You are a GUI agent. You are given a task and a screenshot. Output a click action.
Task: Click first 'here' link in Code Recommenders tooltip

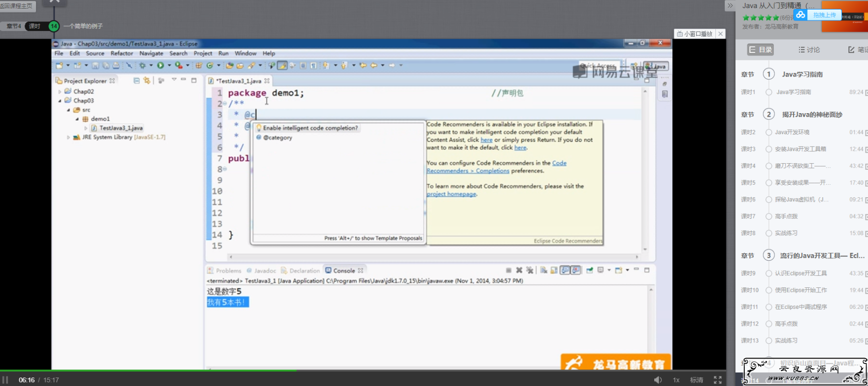tap(487, 140)
